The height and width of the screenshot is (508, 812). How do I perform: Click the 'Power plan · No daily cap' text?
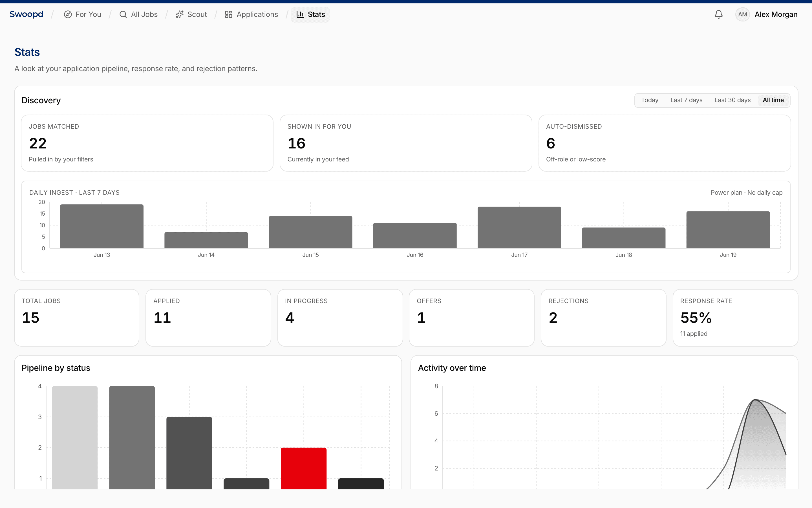(746, 192)
